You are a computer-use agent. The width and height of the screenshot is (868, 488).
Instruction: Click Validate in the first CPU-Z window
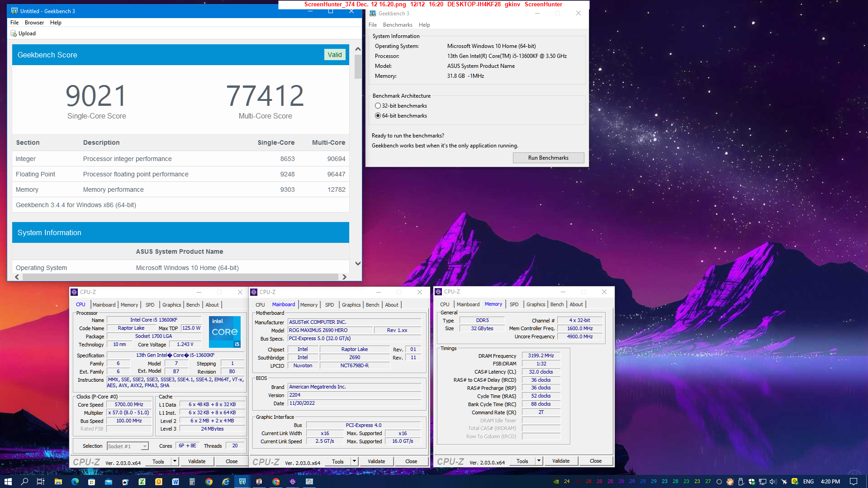197,462
